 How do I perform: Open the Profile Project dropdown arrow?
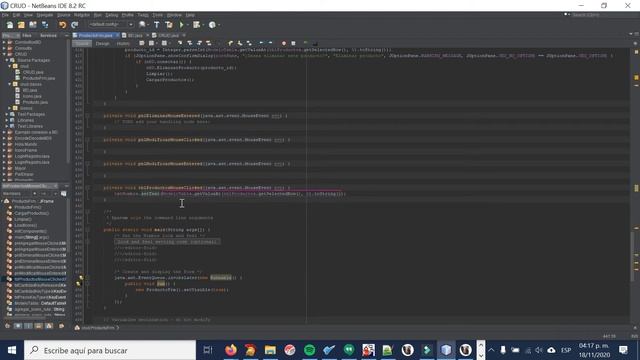point(219,25)
